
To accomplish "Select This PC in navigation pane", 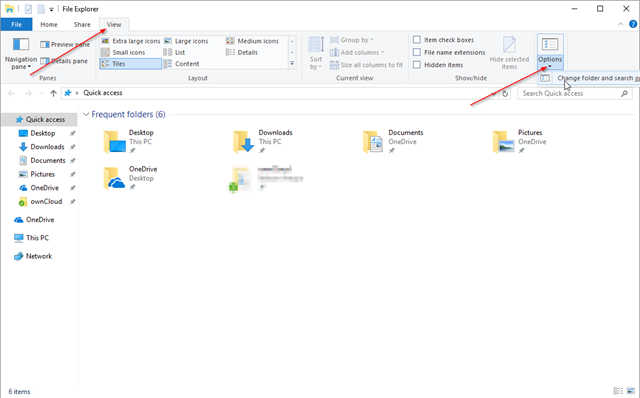I will click(37, 238).
